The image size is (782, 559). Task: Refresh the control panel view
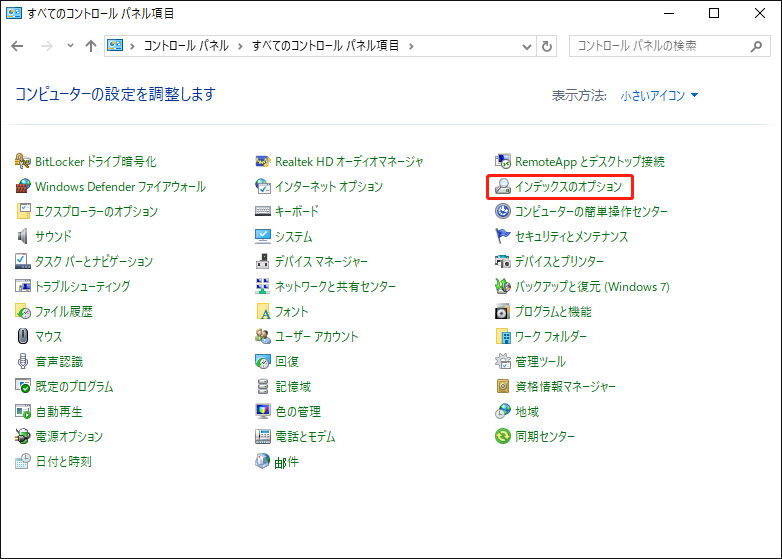[547, 46]
